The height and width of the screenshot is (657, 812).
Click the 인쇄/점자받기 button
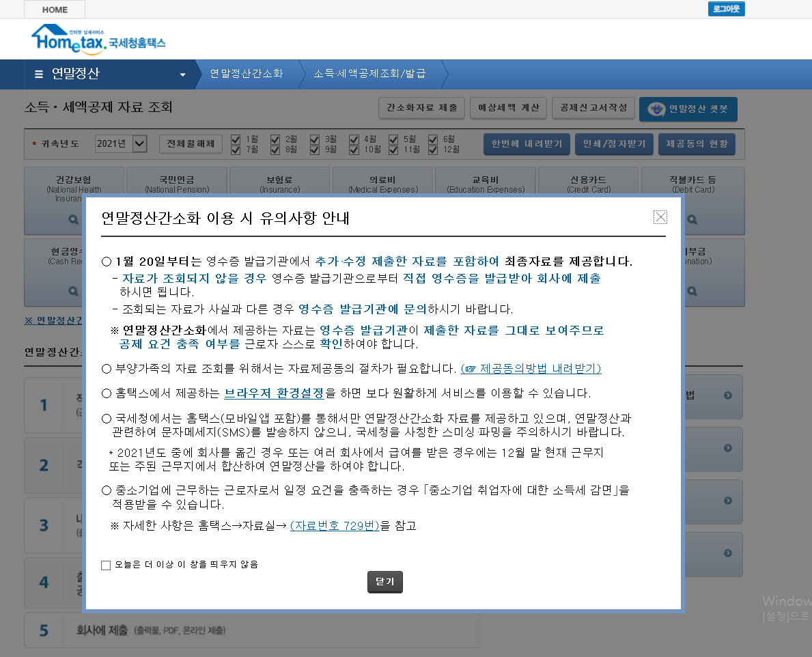coord(614,144)
